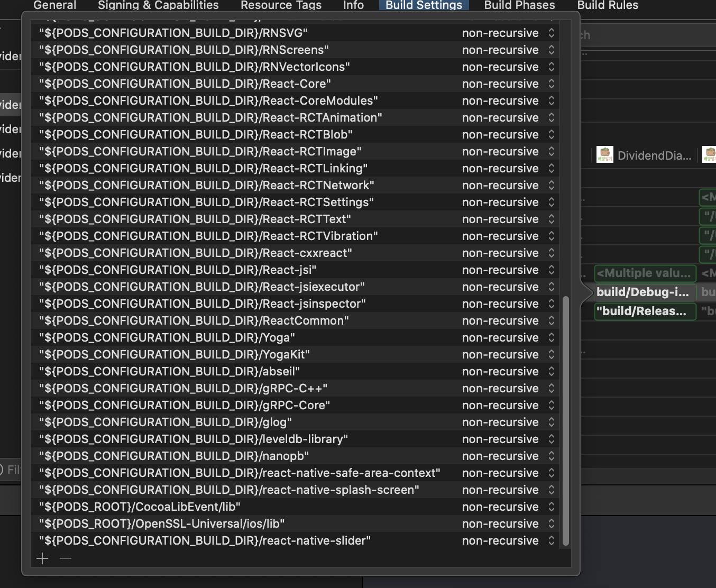Select the gRPC-Core path row
The image size is (716, 588).
point(185,405)
